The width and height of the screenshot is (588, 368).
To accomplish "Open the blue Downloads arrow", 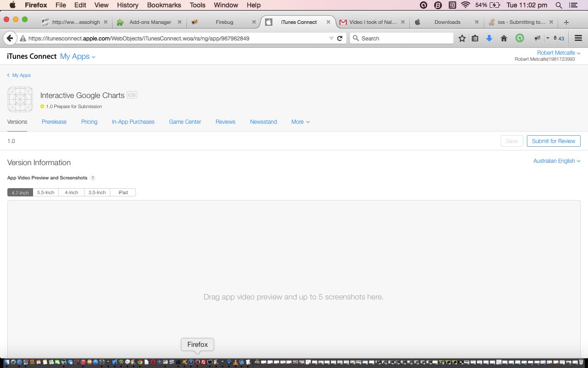I will (x=489, y=39).
